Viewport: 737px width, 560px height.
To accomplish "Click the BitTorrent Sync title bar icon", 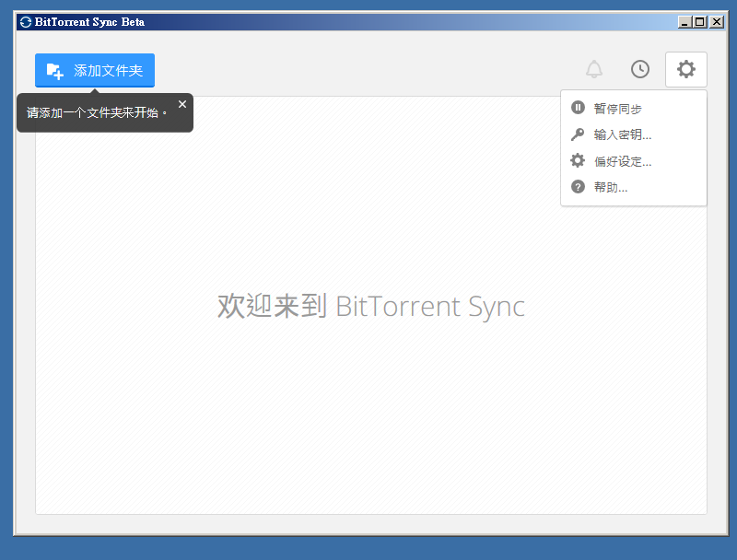I will tap(26, 22).
